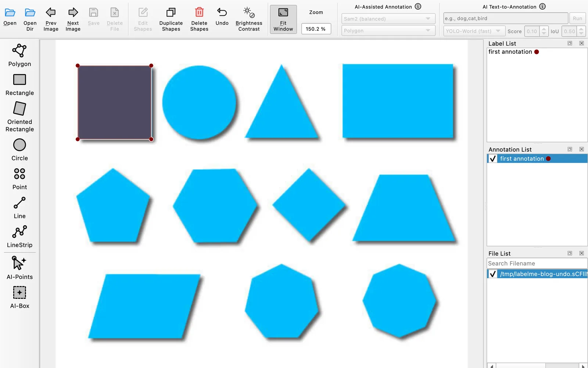588x368 pixels.
Task: Float the Annotation List panel
Action: 570,149
